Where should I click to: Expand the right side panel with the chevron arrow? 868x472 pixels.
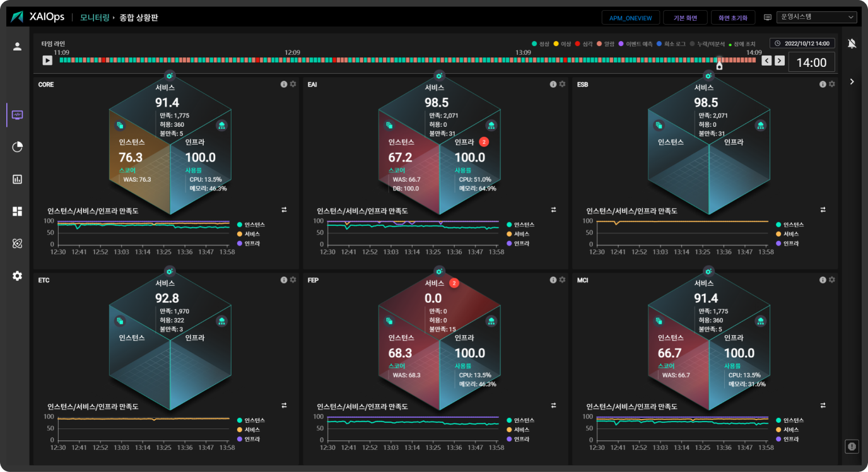point(852,81)
